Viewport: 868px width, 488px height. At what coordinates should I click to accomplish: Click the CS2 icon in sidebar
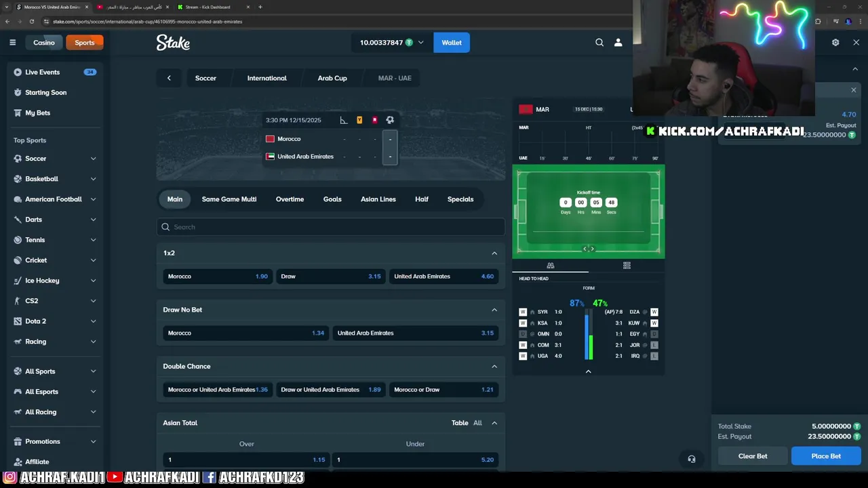click(x=18, y=301)
